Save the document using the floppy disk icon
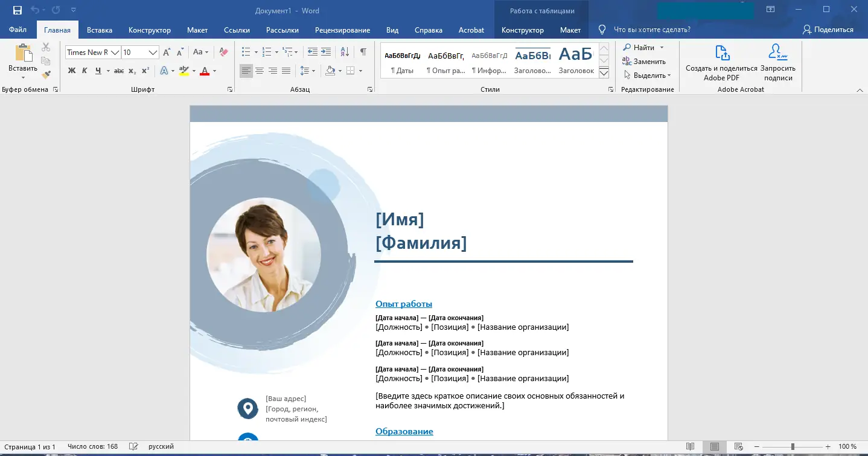Image resolution: width=868 pixels, height=456 pixels. [x=18, y=10]
